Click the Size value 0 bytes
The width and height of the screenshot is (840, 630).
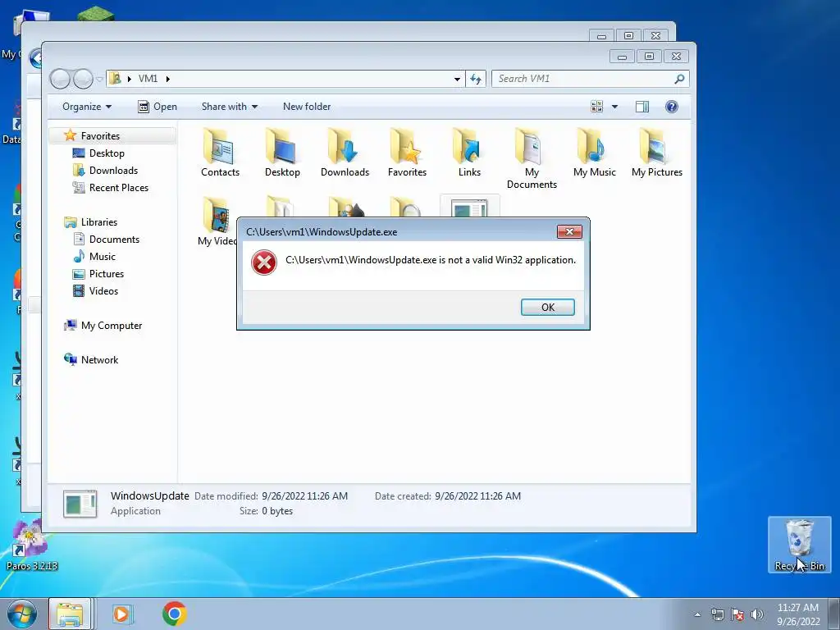point(277,511)
